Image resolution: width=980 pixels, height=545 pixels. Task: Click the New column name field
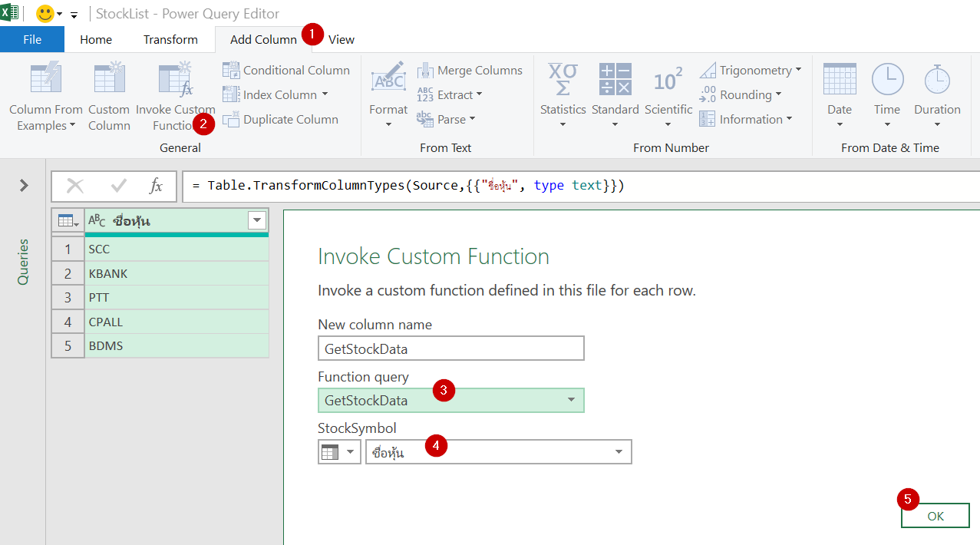(x=450, y=348)
